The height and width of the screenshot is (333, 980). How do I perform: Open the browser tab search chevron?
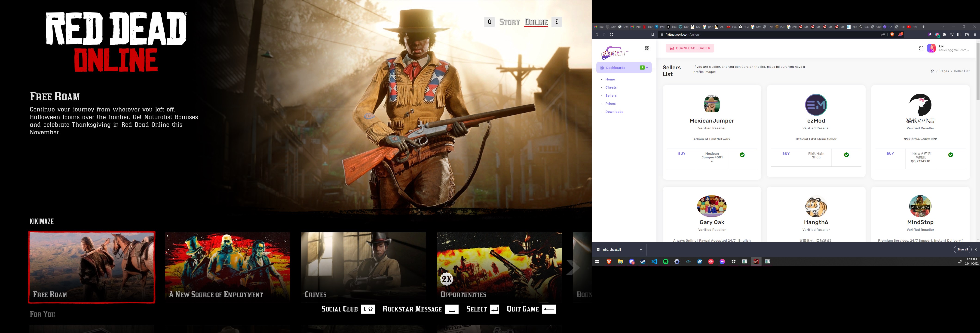(943, 27)
